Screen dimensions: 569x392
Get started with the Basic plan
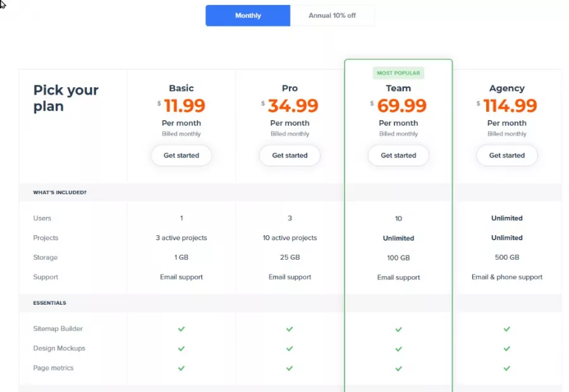[x=181, y=156]
